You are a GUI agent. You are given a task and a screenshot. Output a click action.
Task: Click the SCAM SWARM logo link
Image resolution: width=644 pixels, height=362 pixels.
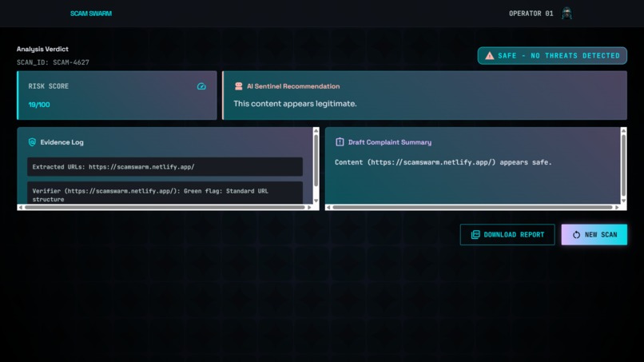pos(91,14)
